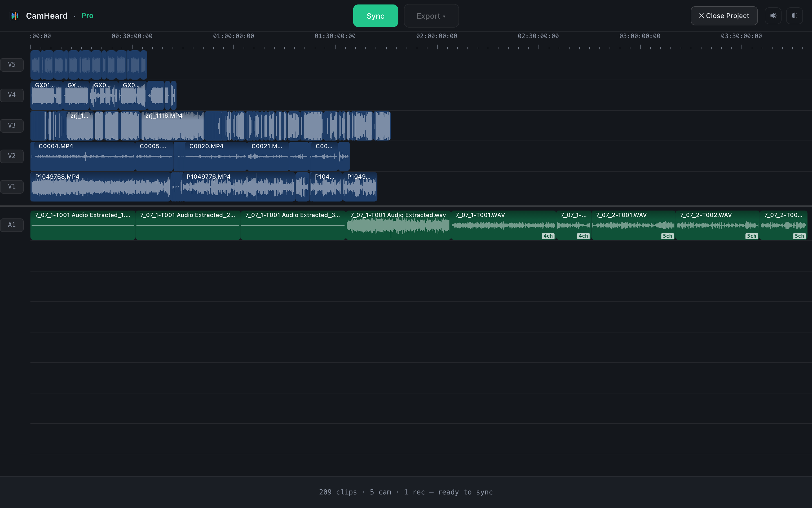Click the 5ch badge on 7_07_2-T001.WAV
This screenshot has width=812, height=508.
(x=667, y=236)
